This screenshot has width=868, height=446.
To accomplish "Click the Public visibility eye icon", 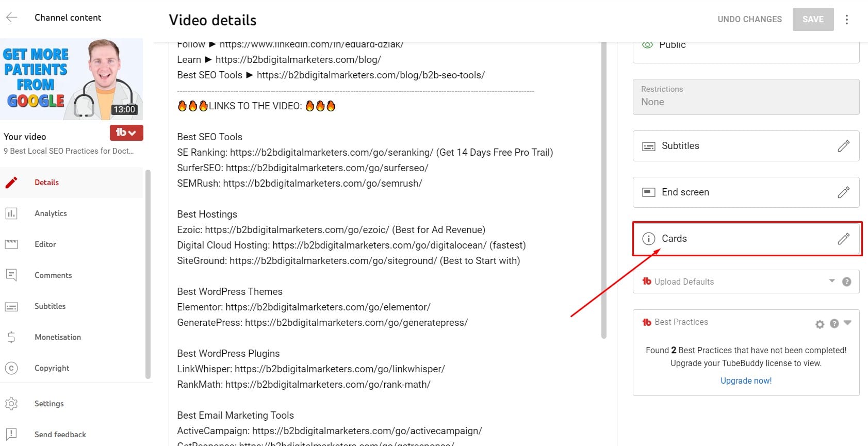I will click(x=647, y=45).
